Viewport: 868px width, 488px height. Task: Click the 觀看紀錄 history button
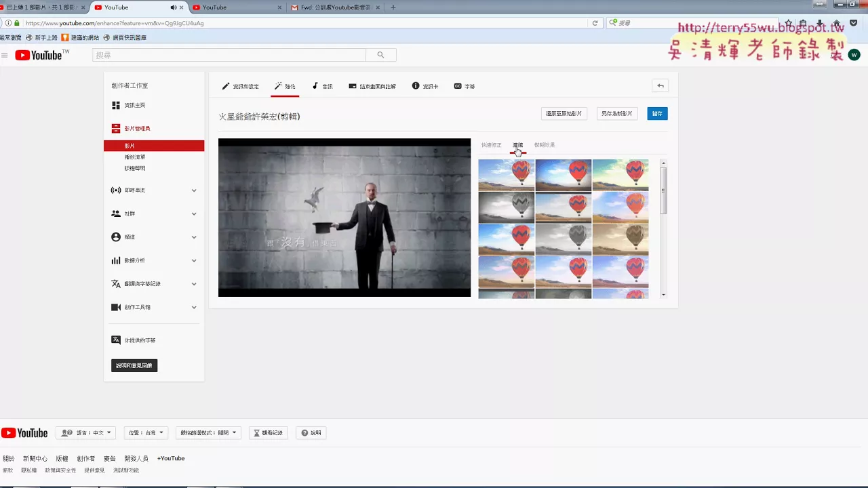[269, 433]
